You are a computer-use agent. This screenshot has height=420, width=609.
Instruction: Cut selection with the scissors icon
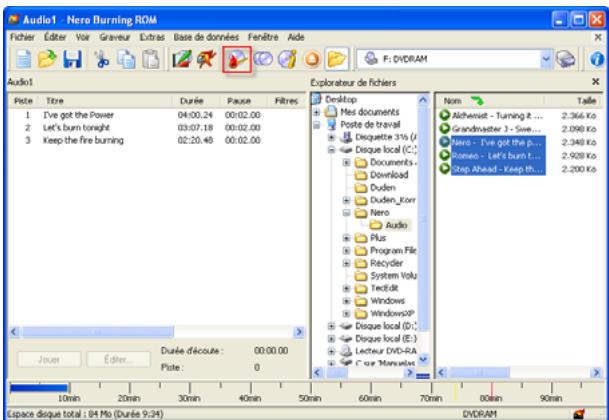101,59
